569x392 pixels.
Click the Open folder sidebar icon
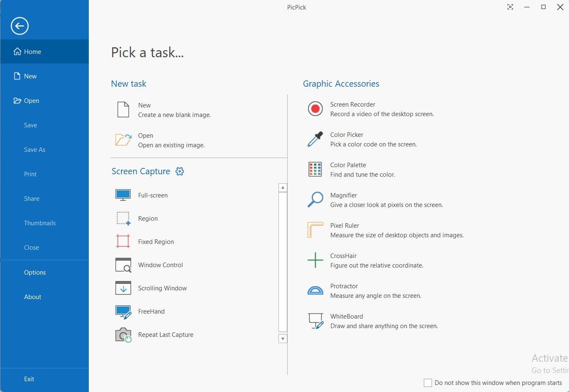click(x=17, y=100)
